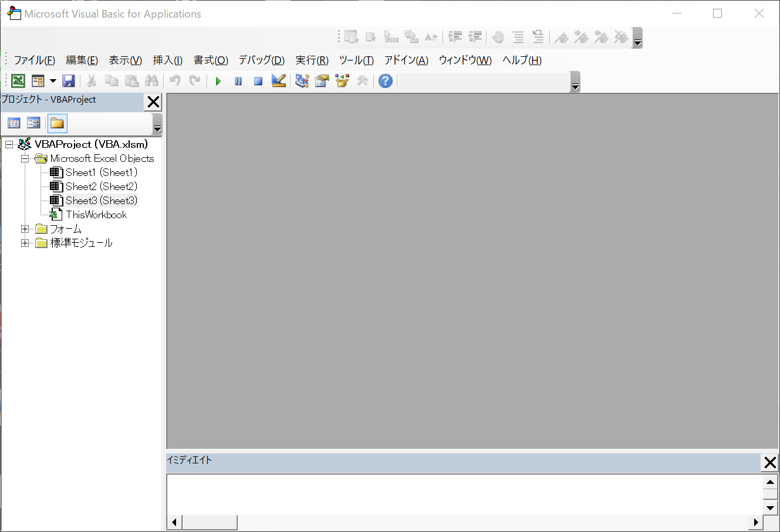Click the Outdent icon in edit toolbar

click(475, 37)
